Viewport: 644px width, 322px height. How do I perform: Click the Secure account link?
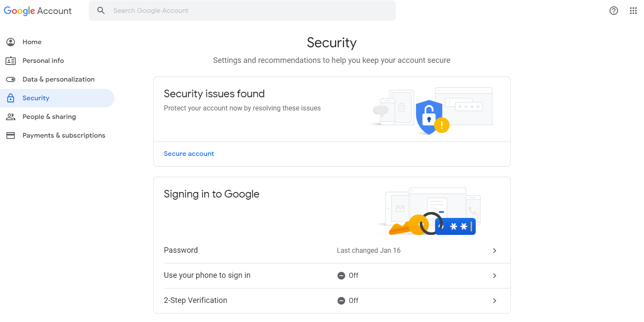coord(189,154)
